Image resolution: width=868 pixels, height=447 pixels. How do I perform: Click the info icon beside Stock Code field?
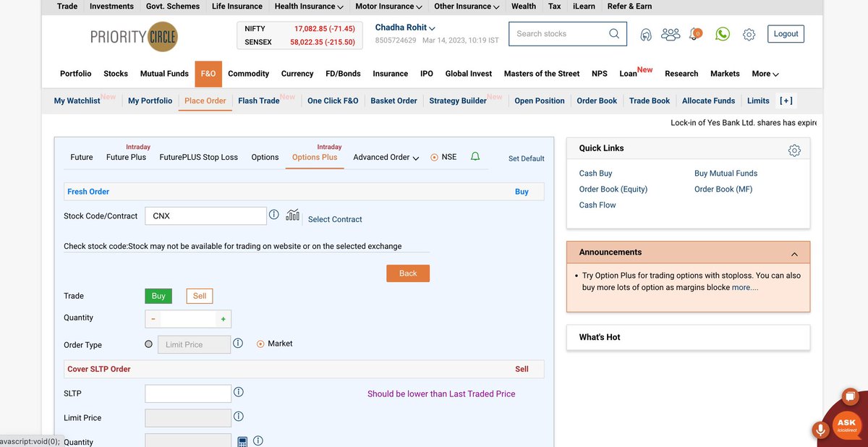point(274,215)
